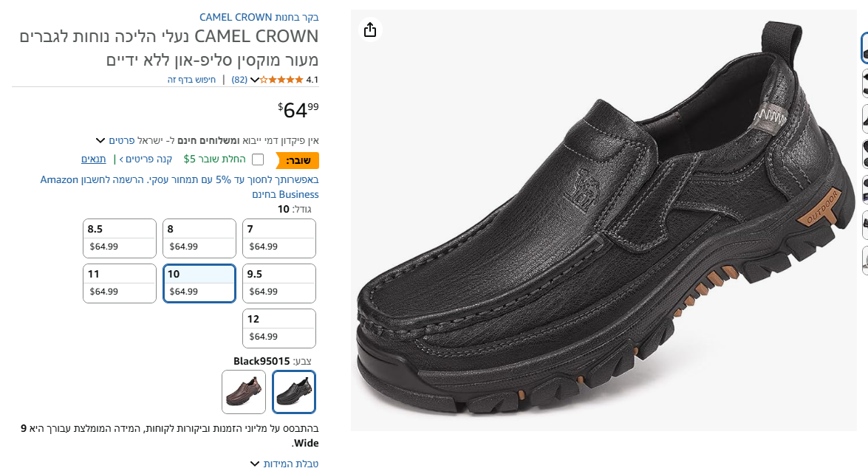Viewport: 868px width, 468px height.
Task: Select the black shoe color swatch
Action: click(x=294, y=391)
